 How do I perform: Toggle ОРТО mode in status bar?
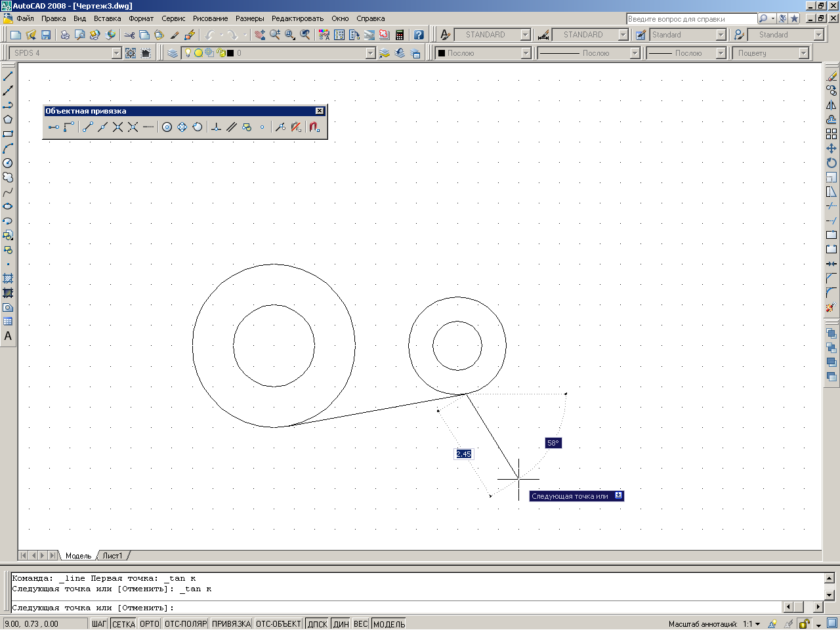[x=150, y=623]
